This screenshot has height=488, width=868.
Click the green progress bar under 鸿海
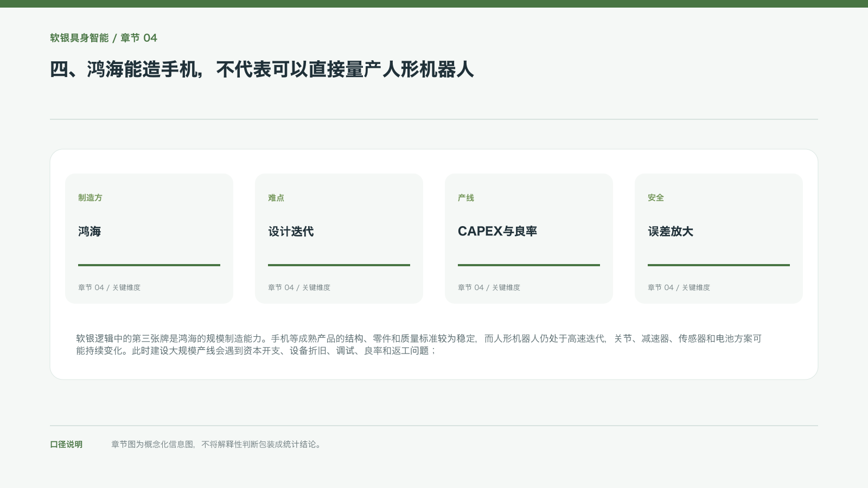(x=149, y=265)
